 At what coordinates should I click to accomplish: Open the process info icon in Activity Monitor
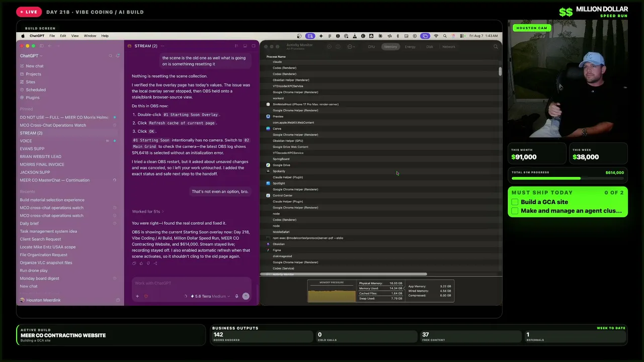(338, 47)
